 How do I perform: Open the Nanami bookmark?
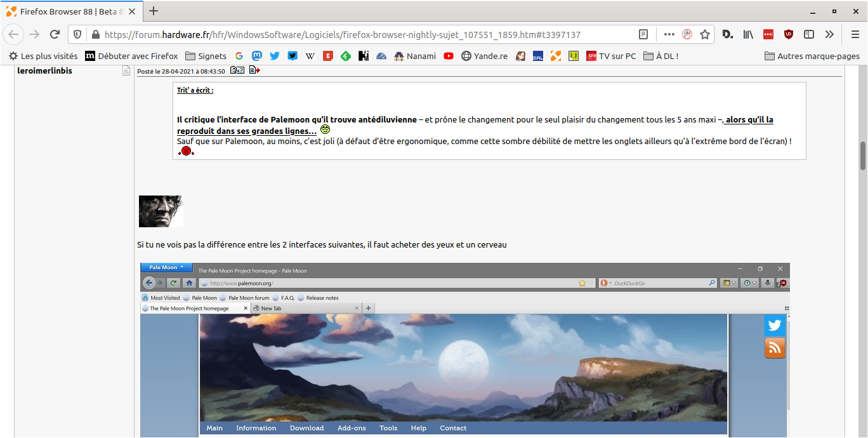(415, 56)
